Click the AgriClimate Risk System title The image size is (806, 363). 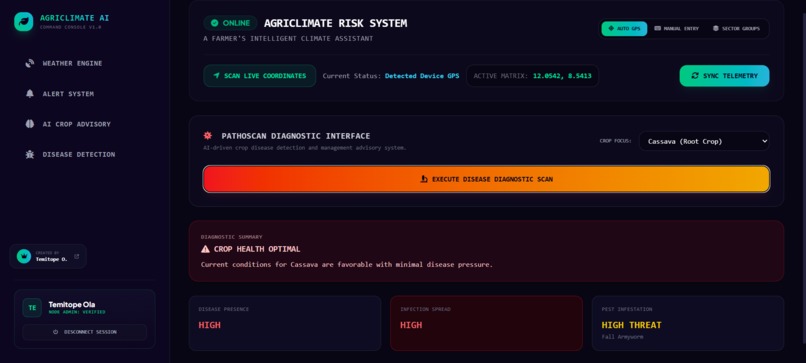pos(335,23)
